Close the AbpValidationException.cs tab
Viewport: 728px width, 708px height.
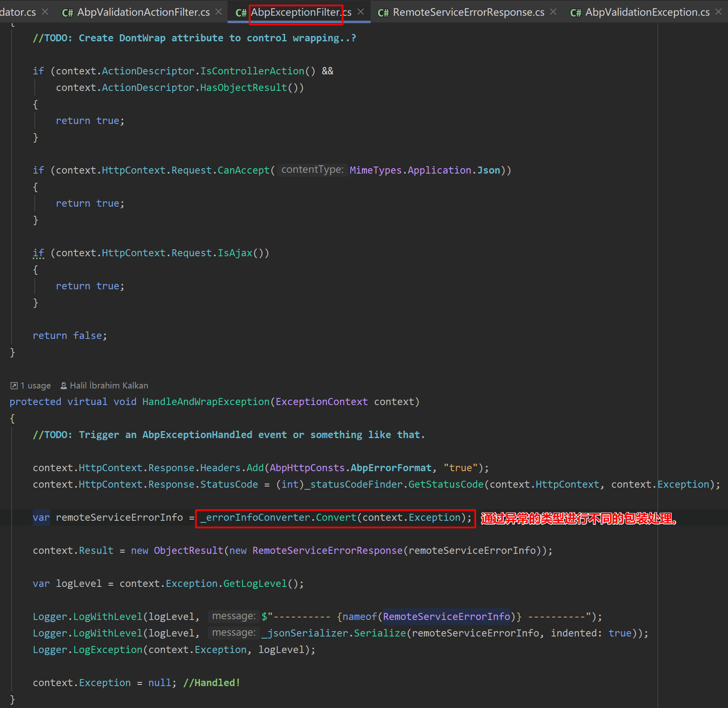(719, 12)
